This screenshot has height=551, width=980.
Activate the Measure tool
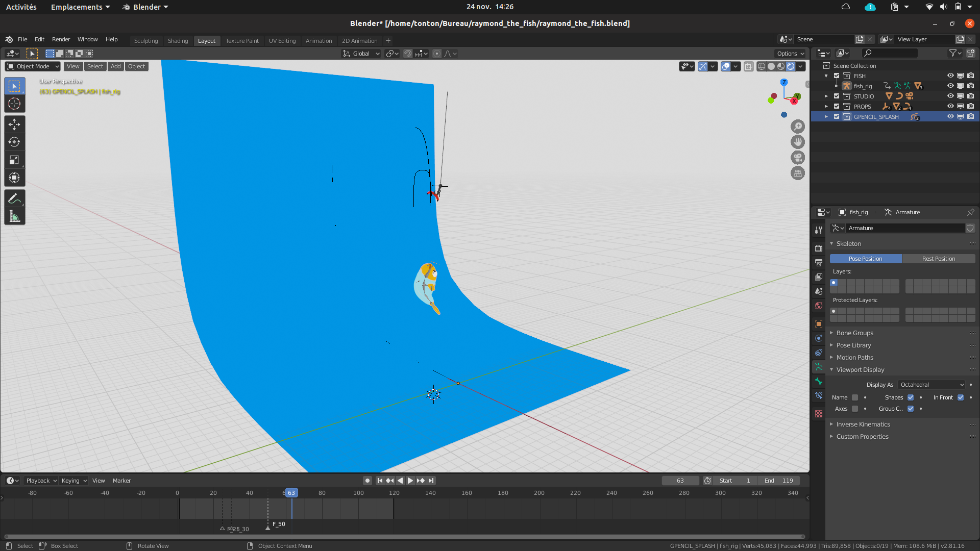14,215
